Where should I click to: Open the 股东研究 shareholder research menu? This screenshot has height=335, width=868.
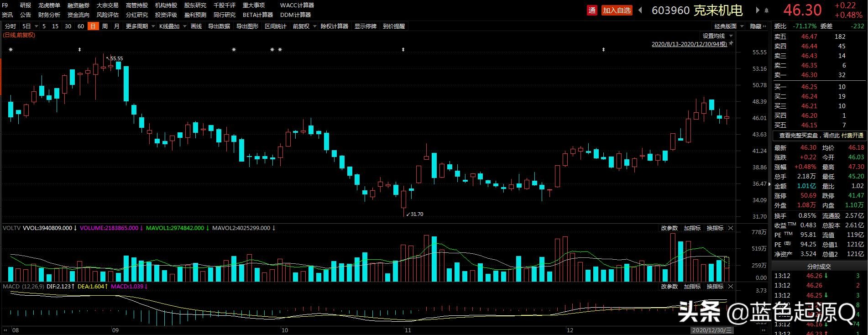[x=195, y=5]
